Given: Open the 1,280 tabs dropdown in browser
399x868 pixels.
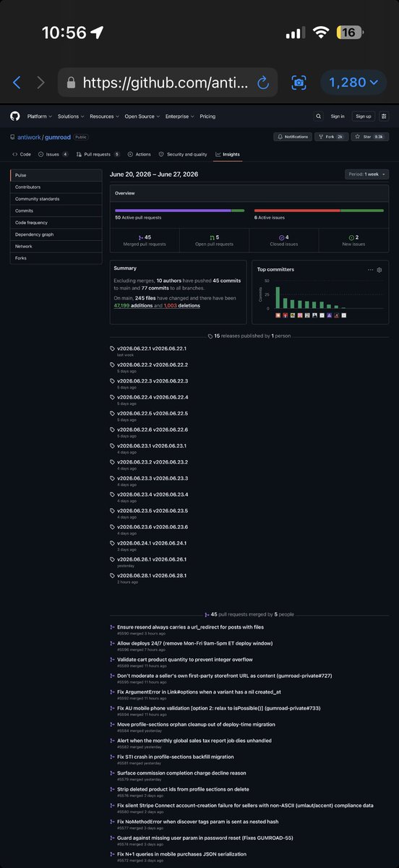Looking at the screenshot, I should coord(353,82).
